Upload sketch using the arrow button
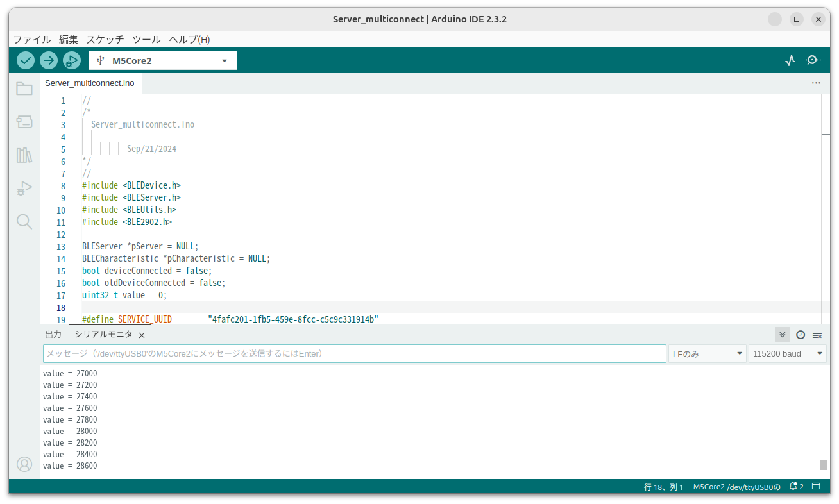 [49, 60]
